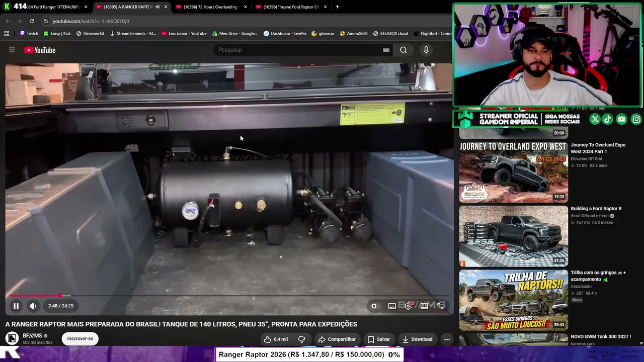Screen dimensions: 644x362
Task: Close the A RANGER RAPTOR tab
Action: (x=166, y=7)
